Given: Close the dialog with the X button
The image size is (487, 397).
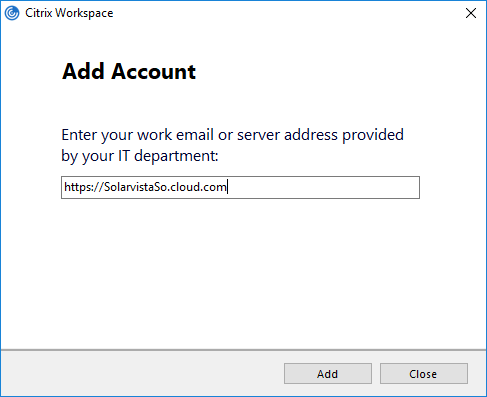Looking at the screenshot, I should [x=471, y=13].
